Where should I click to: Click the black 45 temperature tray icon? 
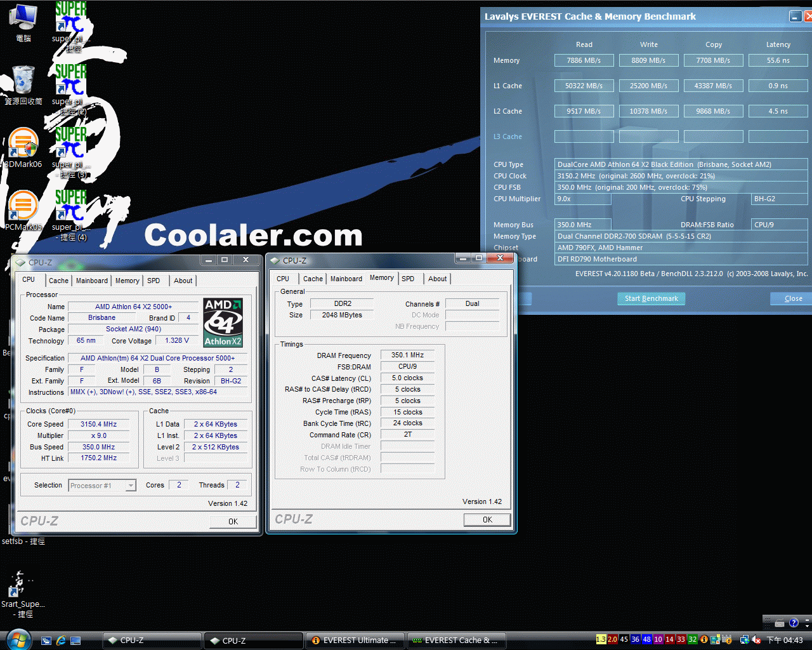624,639
